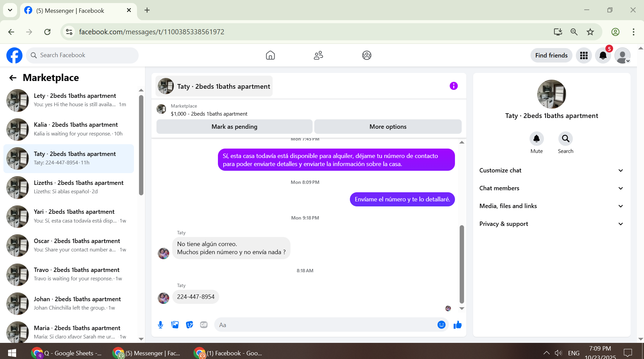Expand Chat members section

552,188
